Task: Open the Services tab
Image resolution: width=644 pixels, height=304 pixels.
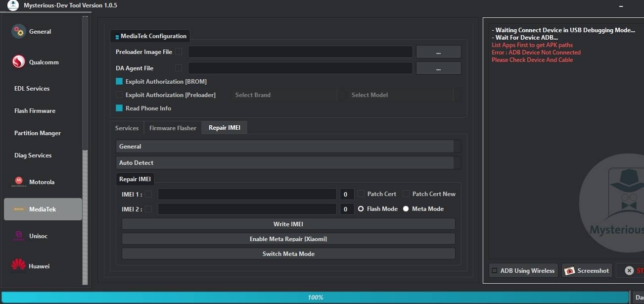Action: click(x=127, y=127)
